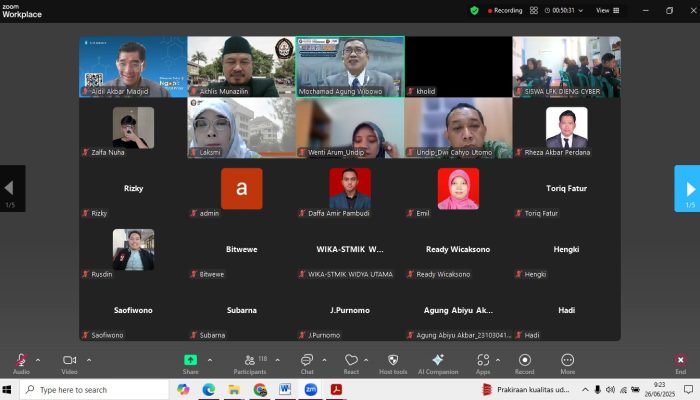The image size is (700, 400).
Task: Open Adobe Acrobat from taskbar
Action: tap(336, 390)
